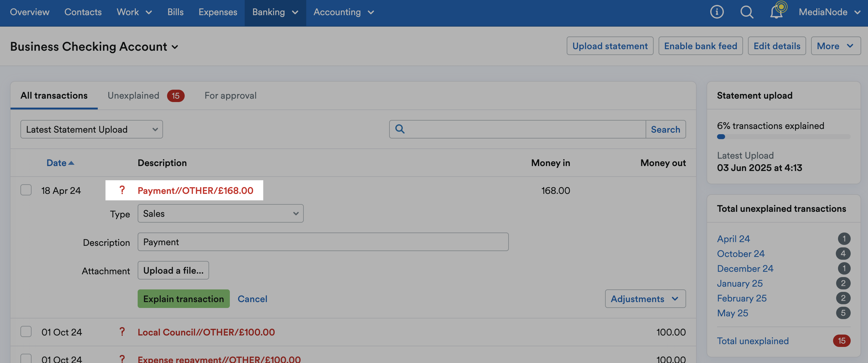Click the 100.00 amount for Local Council
This screenshot has height=363, width=868.
tap(671, 332)
